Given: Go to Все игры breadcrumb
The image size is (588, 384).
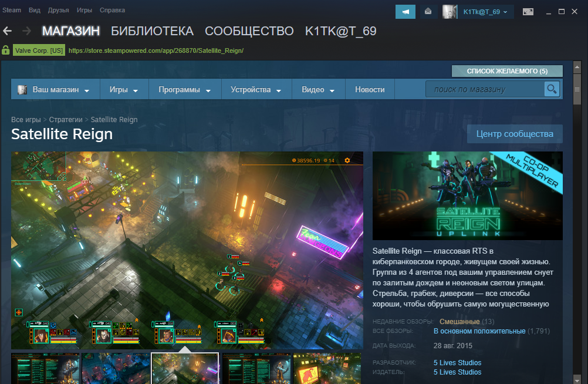Looking at the screenshot, I should tap(26, 119).
